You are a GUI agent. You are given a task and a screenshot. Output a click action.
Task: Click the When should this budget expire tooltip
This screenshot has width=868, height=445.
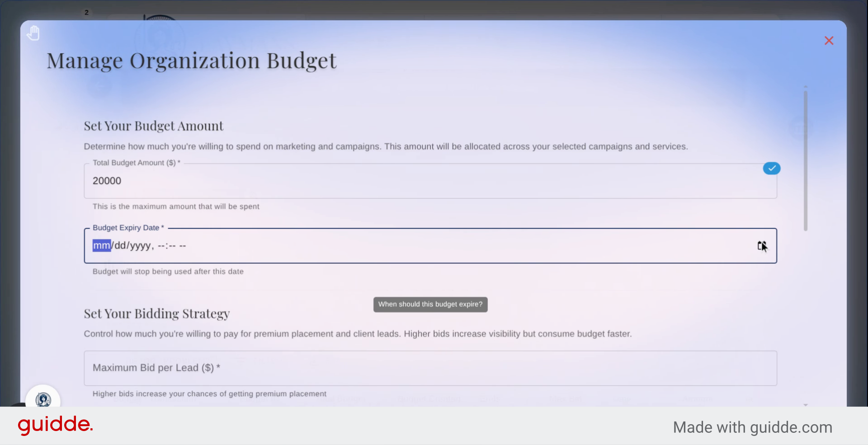click(430, 304)
